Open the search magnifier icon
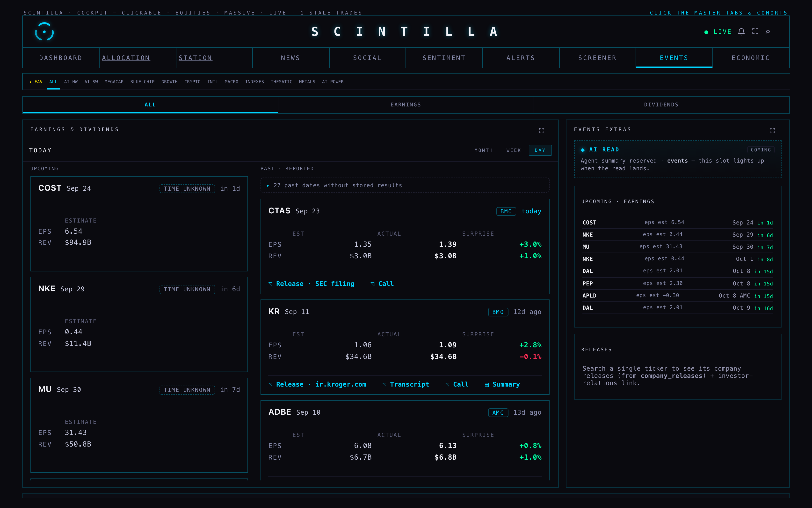 coord(768,32)
